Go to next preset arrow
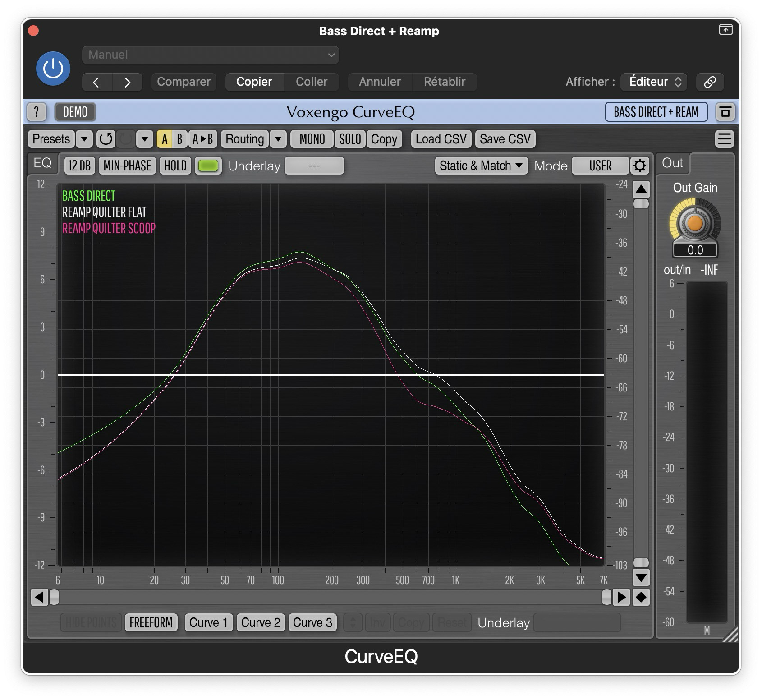Image resolution: width=762 pixels, height=700 pixels. 127,82
